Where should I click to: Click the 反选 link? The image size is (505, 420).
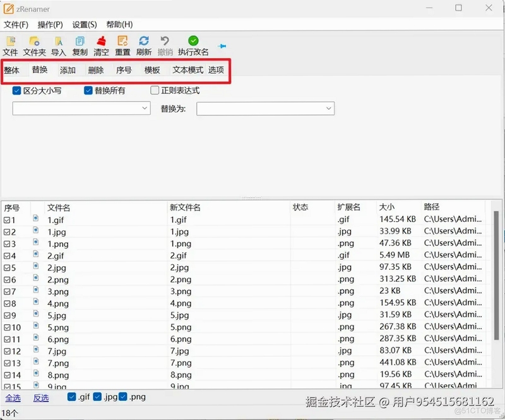[41, 398]
